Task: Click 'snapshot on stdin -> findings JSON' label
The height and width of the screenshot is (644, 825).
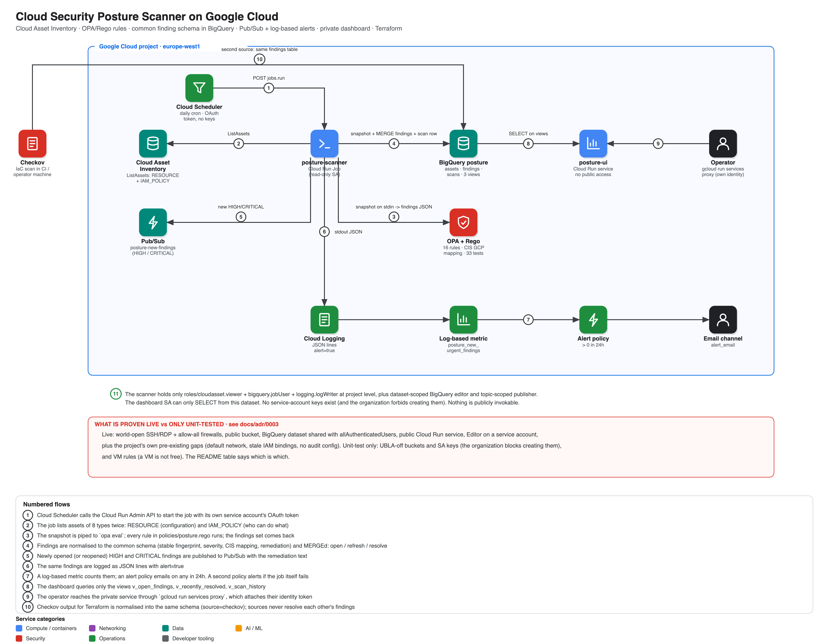Action: [393, 207]
